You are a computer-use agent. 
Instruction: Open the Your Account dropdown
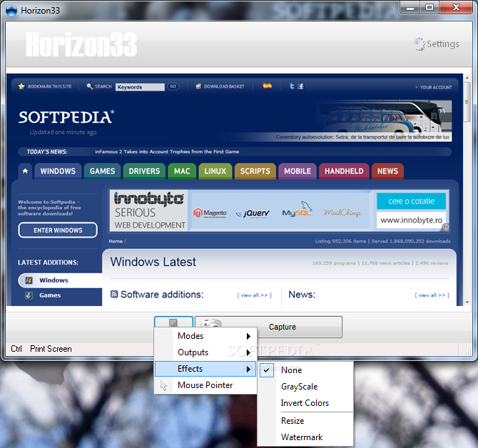(433, 88)
